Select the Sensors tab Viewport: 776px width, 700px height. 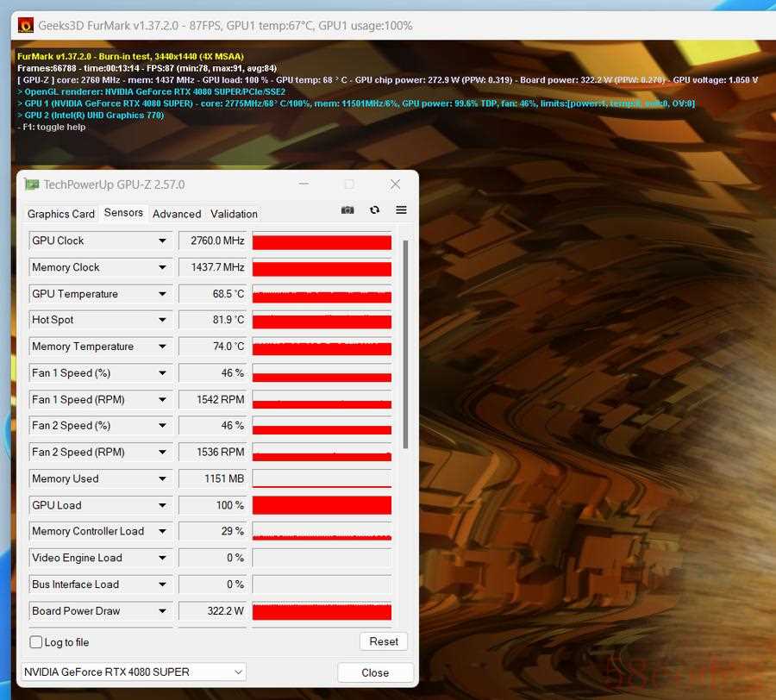click(123, 213)
